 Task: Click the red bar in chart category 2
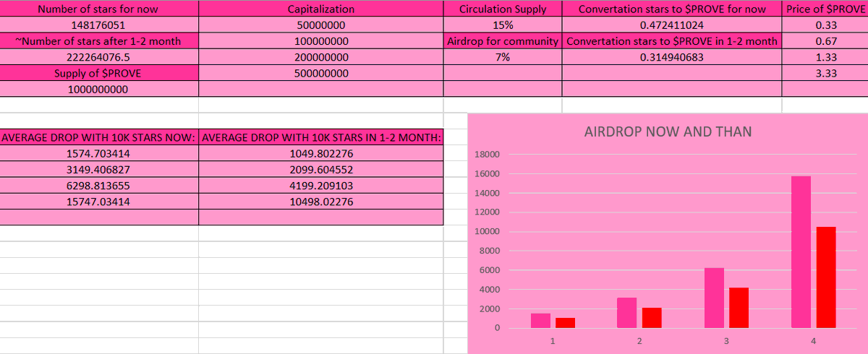[652, 318]
